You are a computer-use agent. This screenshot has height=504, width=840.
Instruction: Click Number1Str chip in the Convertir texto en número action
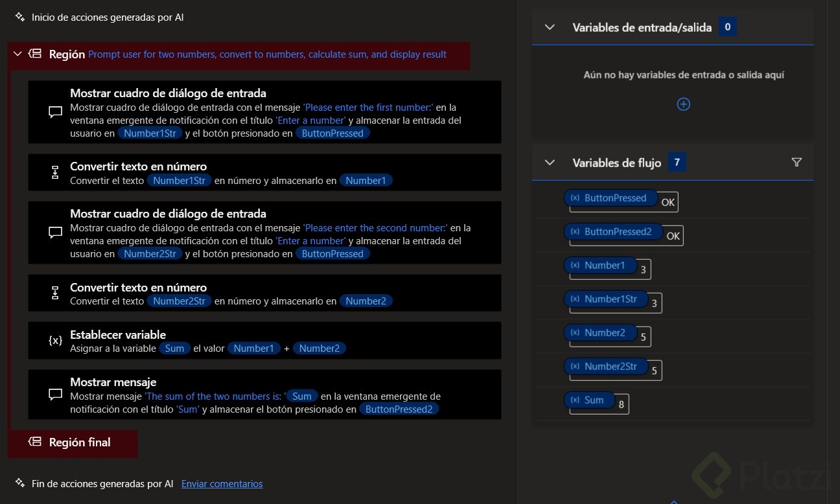point(179,181)
